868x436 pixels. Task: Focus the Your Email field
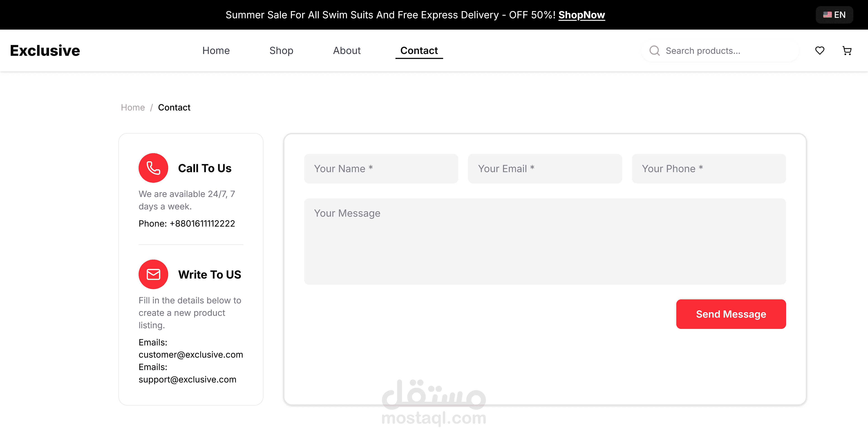545,169
